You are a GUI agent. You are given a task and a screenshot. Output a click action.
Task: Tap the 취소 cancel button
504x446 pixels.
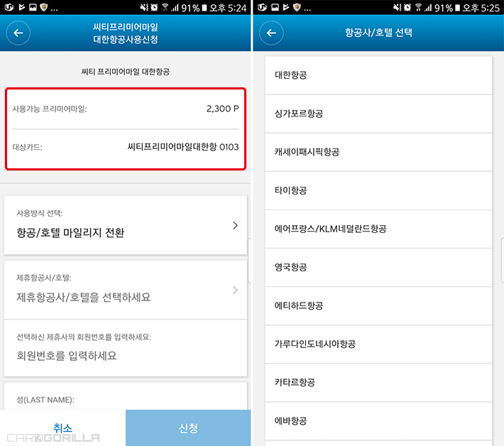(x=62, y=428)
